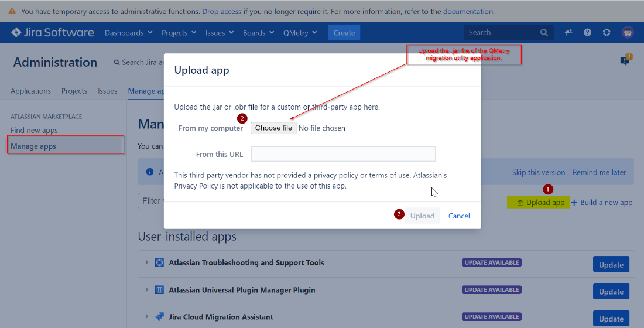
Task: Click Skip this version link
Action: (539, 172)
